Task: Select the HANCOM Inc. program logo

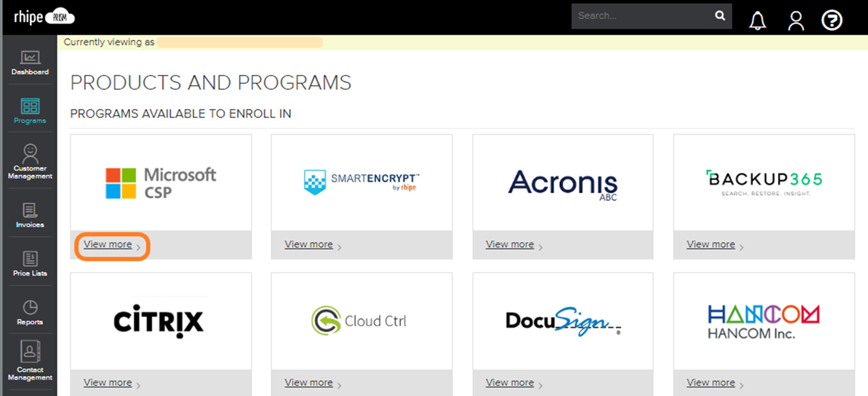Action: [764, 322]
